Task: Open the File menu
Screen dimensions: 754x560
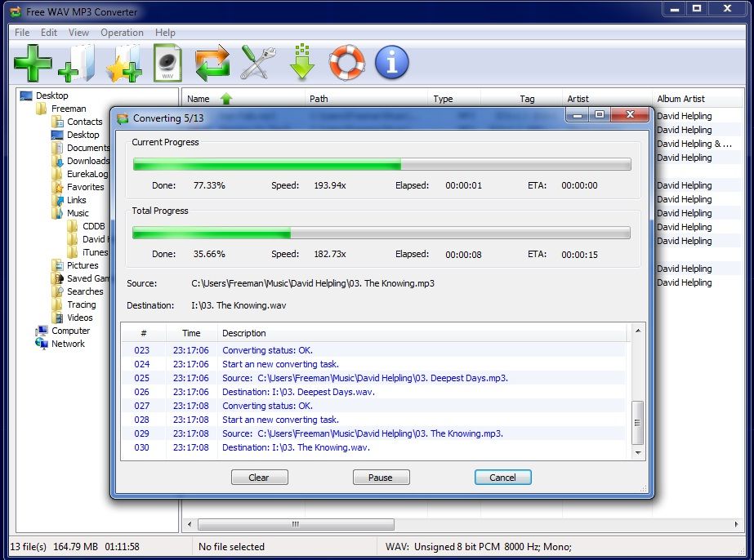Action: [x=22, y=32]
